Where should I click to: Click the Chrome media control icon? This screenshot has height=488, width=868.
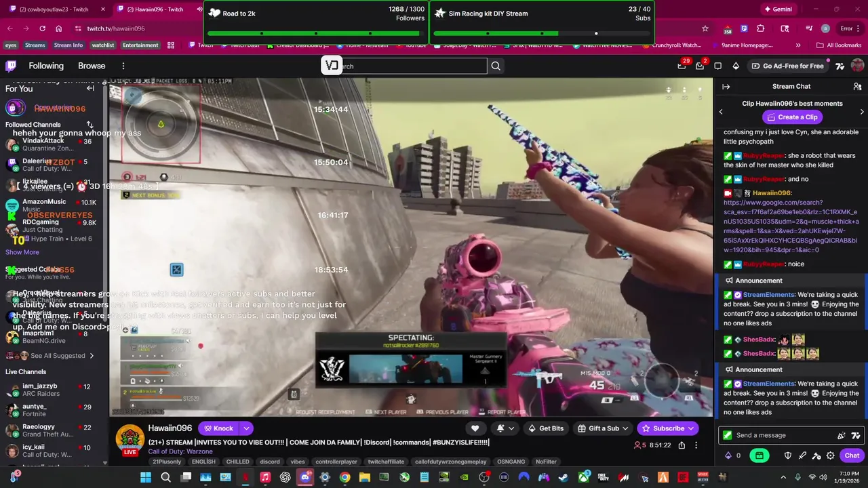[x=809, y=28]
